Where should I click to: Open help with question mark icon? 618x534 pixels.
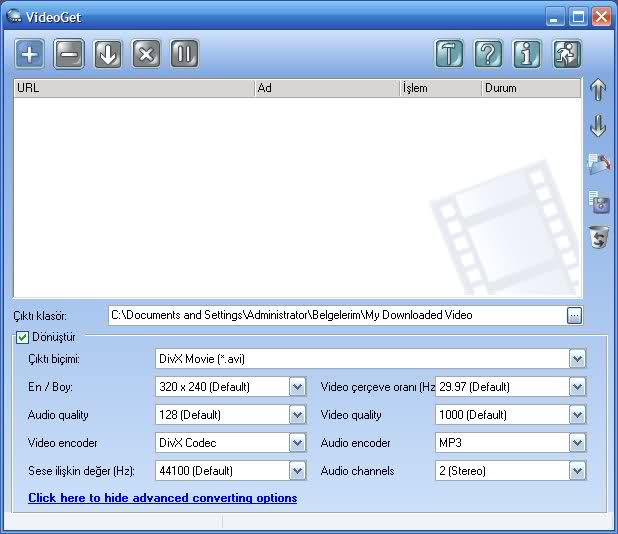click(488, 54)
